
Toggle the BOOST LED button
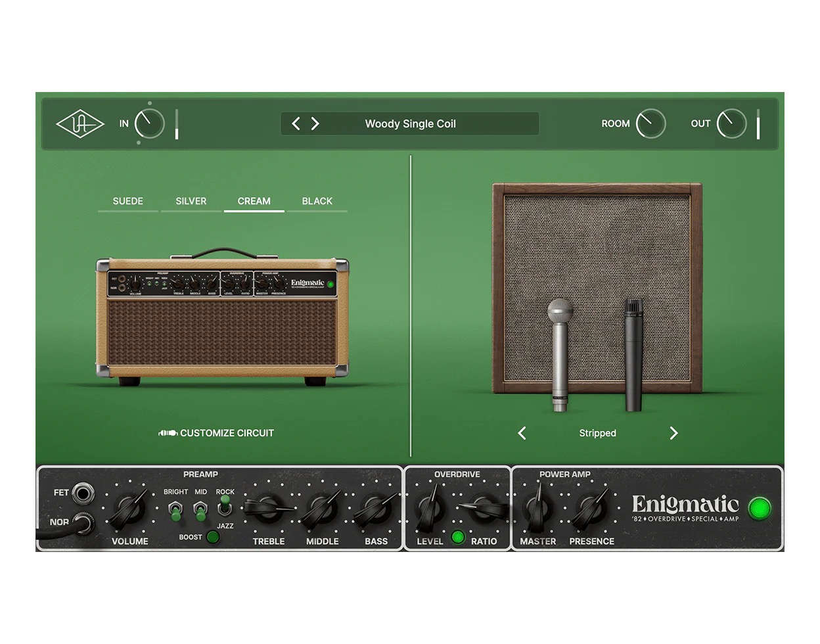[212, 537]
